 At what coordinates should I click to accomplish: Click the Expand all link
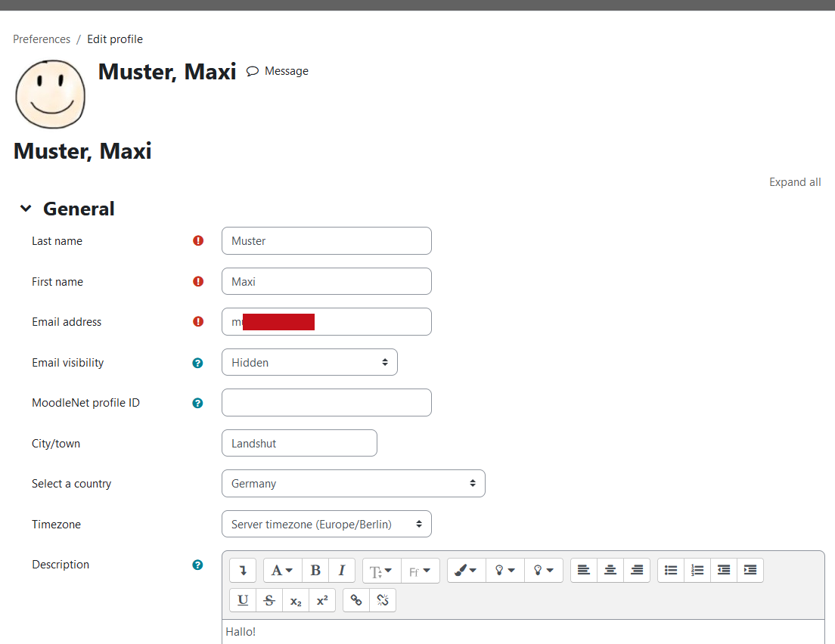click(x=794, y=182)
